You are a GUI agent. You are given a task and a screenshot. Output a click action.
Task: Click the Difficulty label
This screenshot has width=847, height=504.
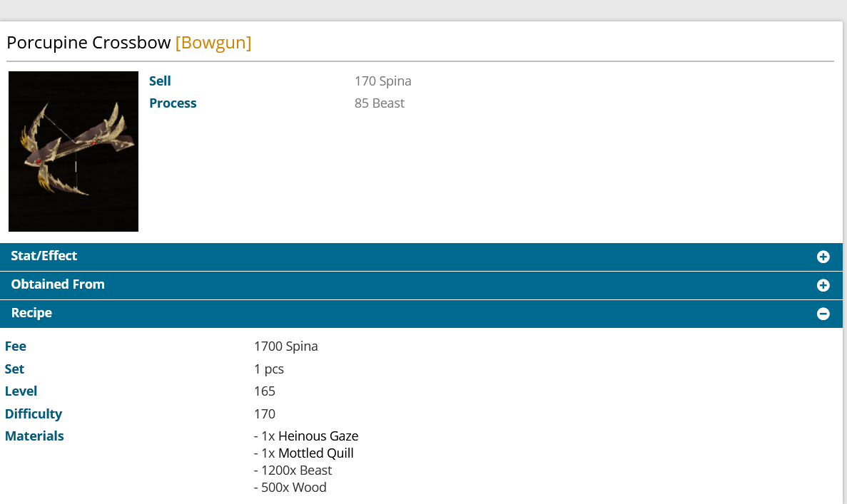pos(34,414)
